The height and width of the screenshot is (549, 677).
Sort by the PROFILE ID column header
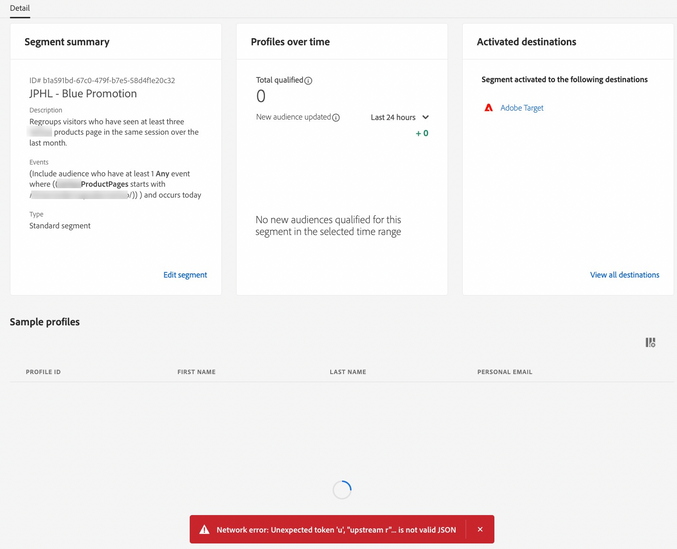click(x=43, y=372)
